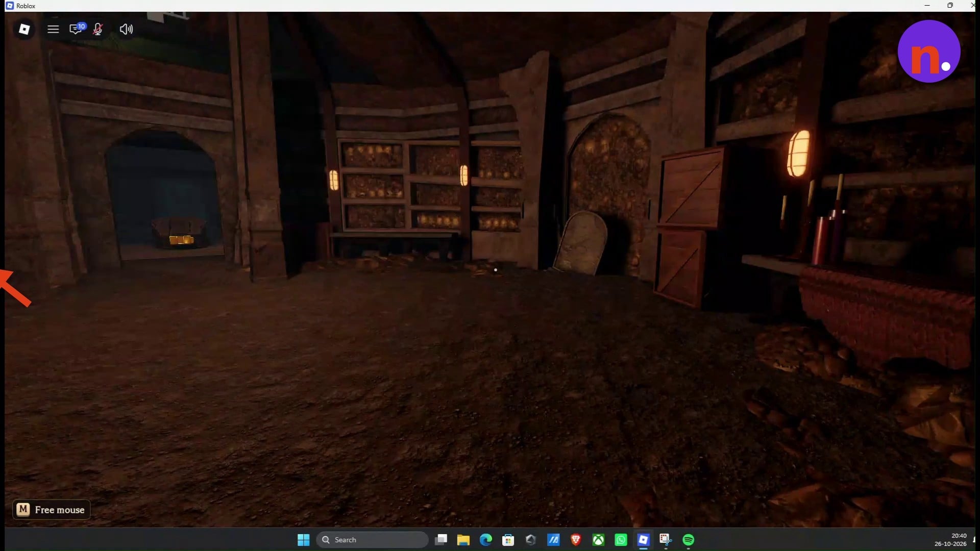Launch File Explorer from taskbar
Screen dimensions: 980x551
click(x=463, y=540)
